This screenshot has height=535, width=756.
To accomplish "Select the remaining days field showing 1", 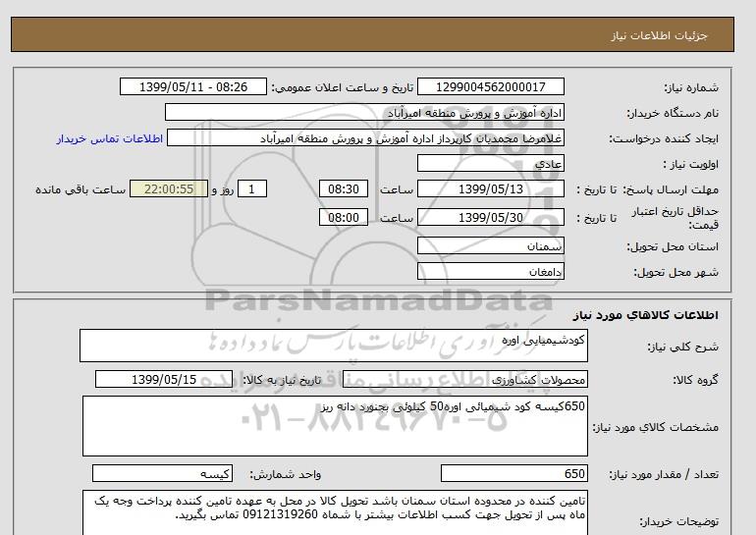I will click(x=251, y=188).
